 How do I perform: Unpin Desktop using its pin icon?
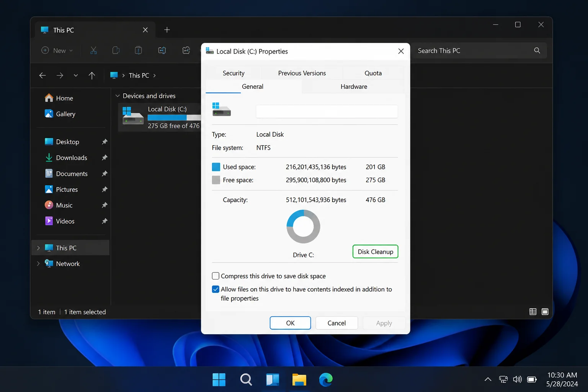point(105,142)
